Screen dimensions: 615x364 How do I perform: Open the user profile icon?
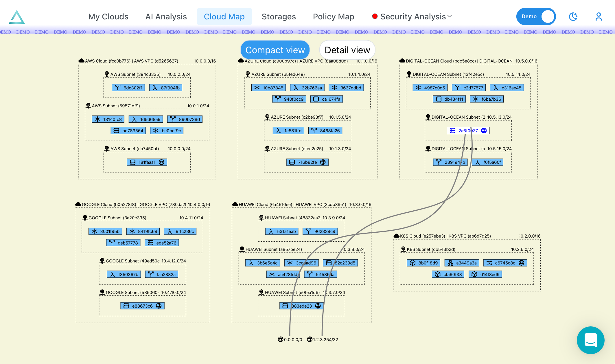point(599,16)
